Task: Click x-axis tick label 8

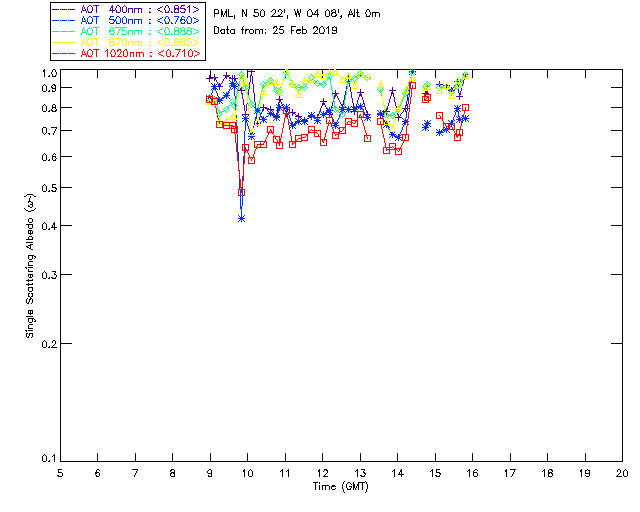Action: pyautogui.click(x=173, y=473)
